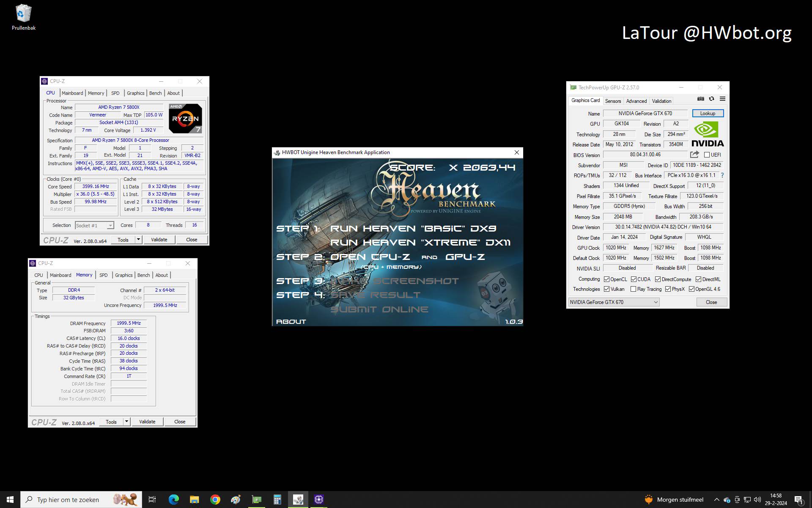Screen dimensions: 812x508
Task: Click the BIOS export share icon in GPU-Z
Action: 694,155
